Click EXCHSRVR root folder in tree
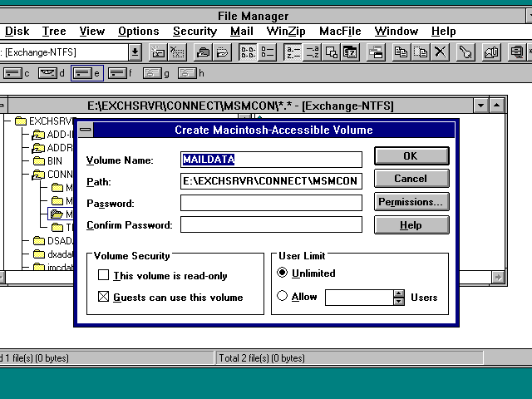532x399 pixels. point(44,121)
